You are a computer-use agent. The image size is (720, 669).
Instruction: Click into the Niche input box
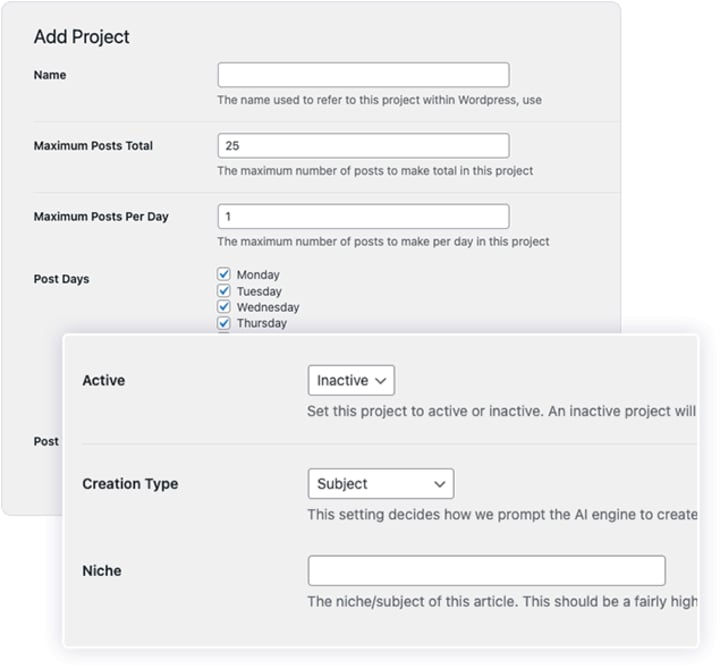pyautogui.click(x=486, y=571)
